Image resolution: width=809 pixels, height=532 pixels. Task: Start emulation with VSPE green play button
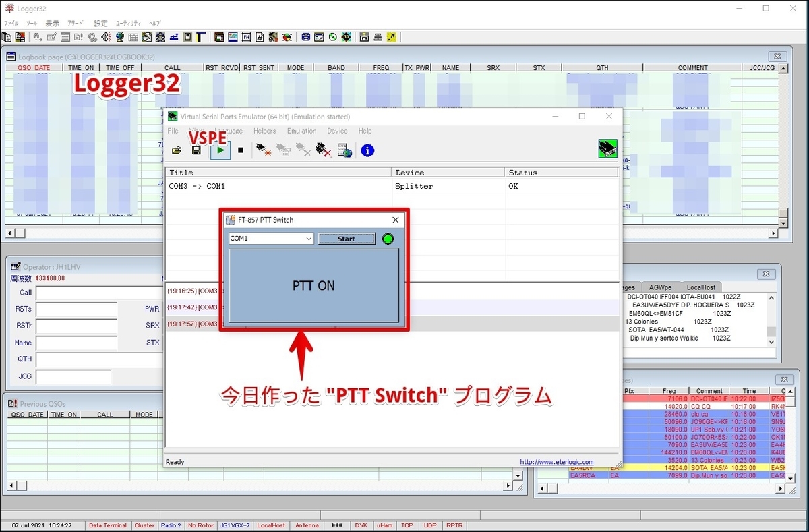[x=220, y=150]
